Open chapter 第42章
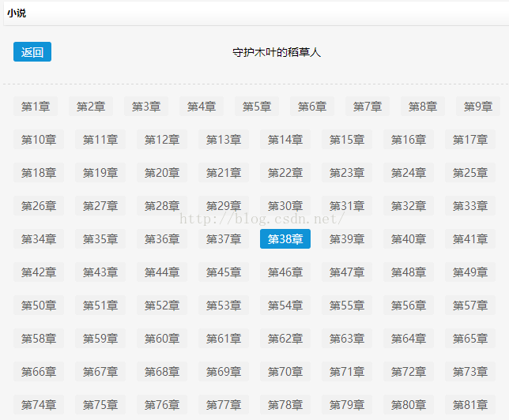The height and width of the screenshot is (420, 509). click(39, 272)
